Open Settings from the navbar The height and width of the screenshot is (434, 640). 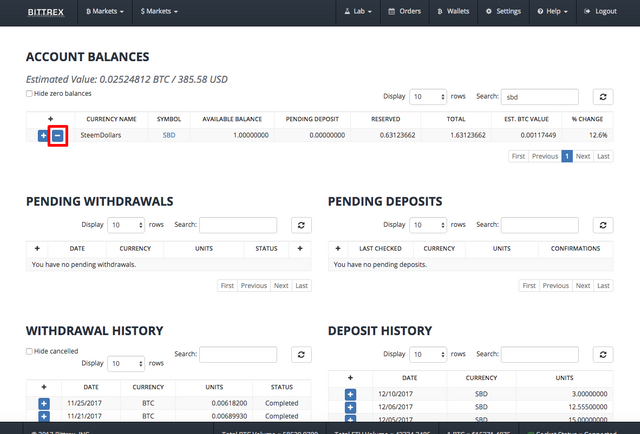tap(503, 11)
